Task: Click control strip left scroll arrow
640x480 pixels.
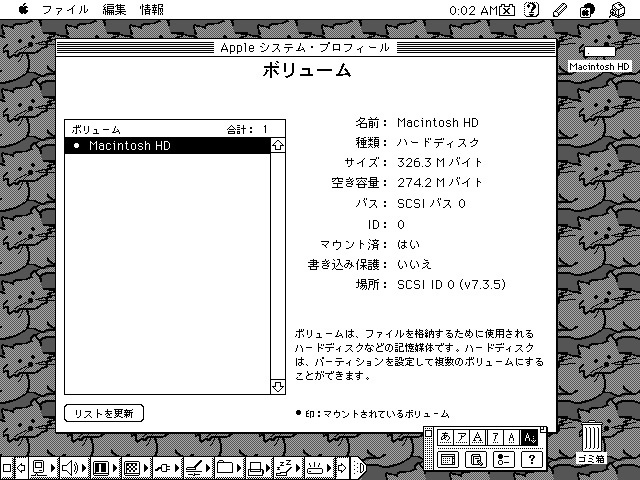Action: click(x=21, y=468)
